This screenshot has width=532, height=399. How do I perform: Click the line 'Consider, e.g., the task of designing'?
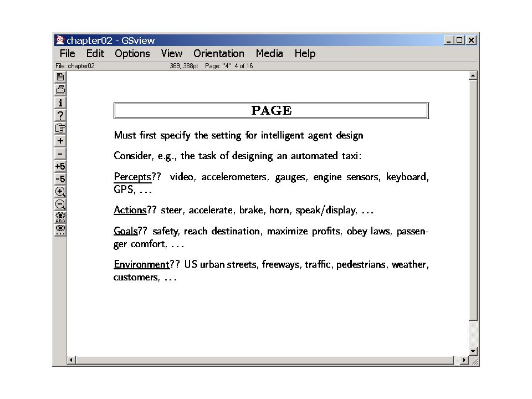[238, 156]
